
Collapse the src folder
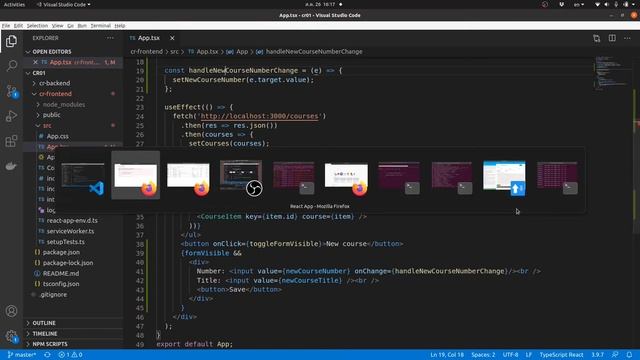tap(73, 126)
